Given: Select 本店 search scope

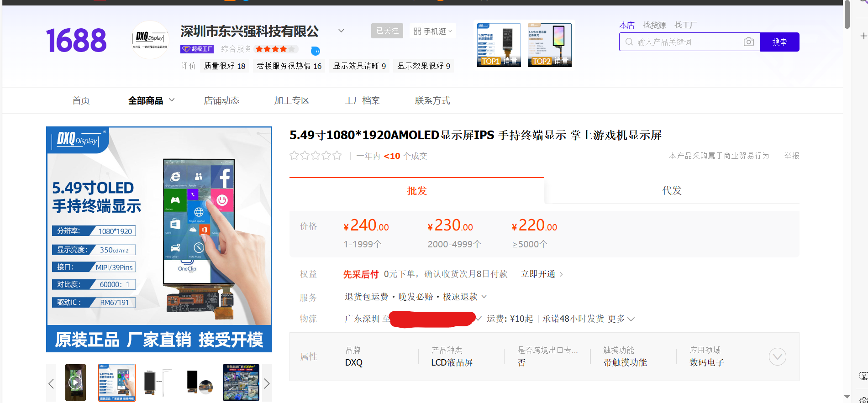Looking at the screenshot, I should pyautogui.click(x=627, y=25).
